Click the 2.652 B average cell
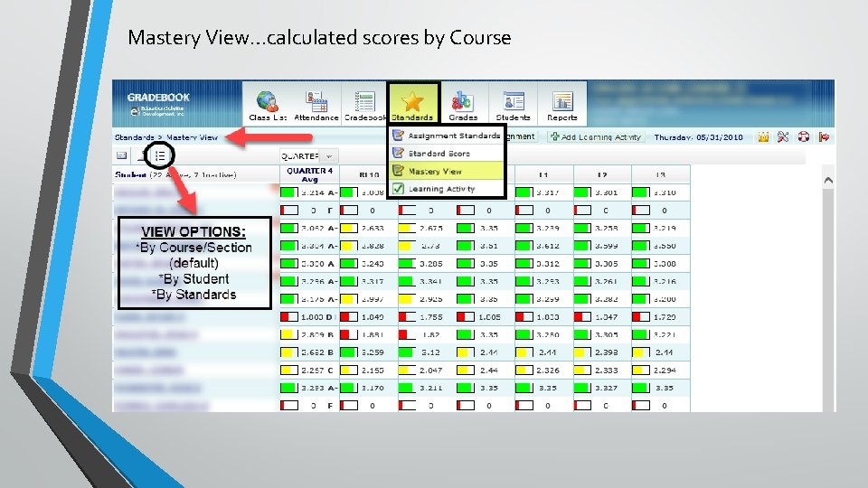 click(x=309, y=352)
